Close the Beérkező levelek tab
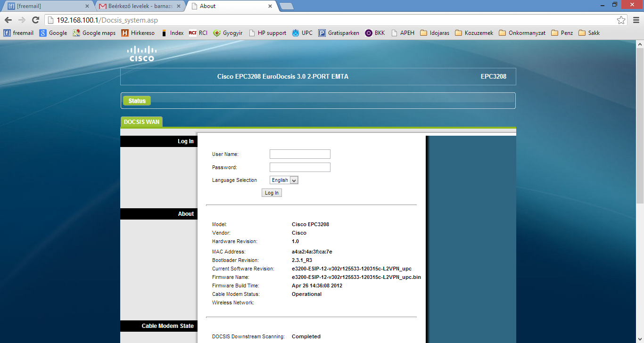The image size is (644, 343). pyautogui.click(x=179, y=6)
